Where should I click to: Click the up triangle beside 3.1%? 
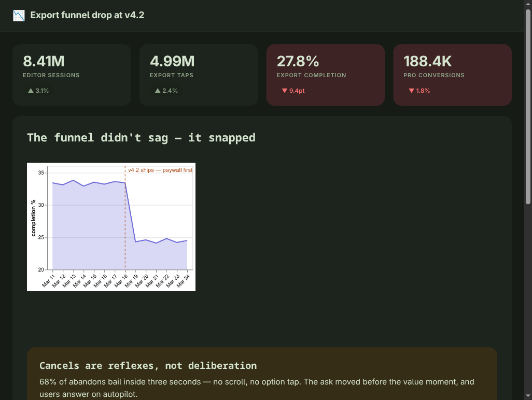coord(31,91)
